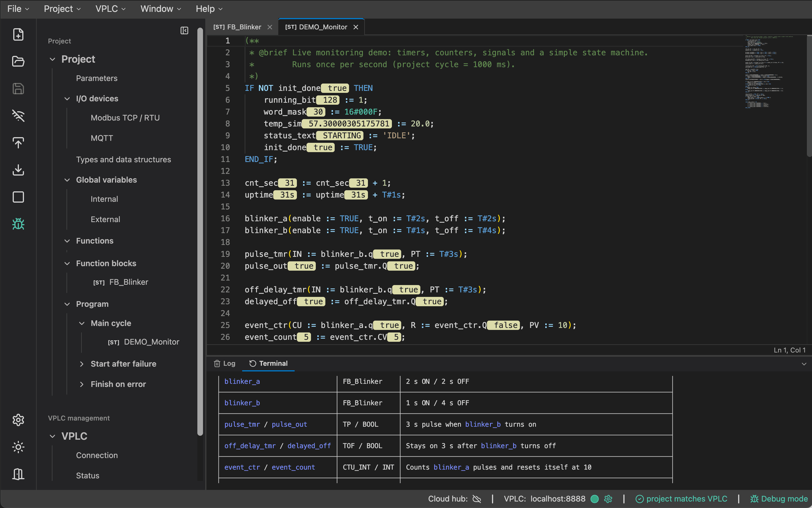The height and width of the screenshot is (508, 812).
Task: Collapse the bottom panel chevron
Action: coord(804,364)
